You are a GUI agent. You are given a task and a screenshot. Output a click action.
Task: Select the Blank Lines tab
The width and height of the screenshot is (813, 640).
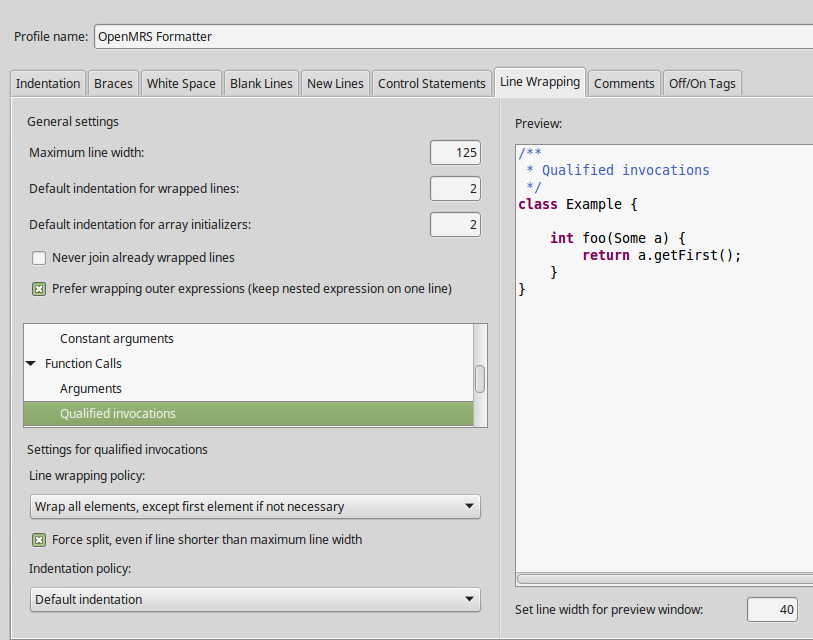point(261,83)
